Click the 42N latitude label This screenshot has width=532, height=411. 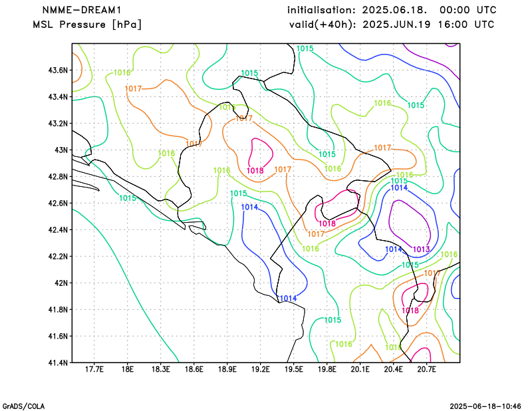(61, 283)
